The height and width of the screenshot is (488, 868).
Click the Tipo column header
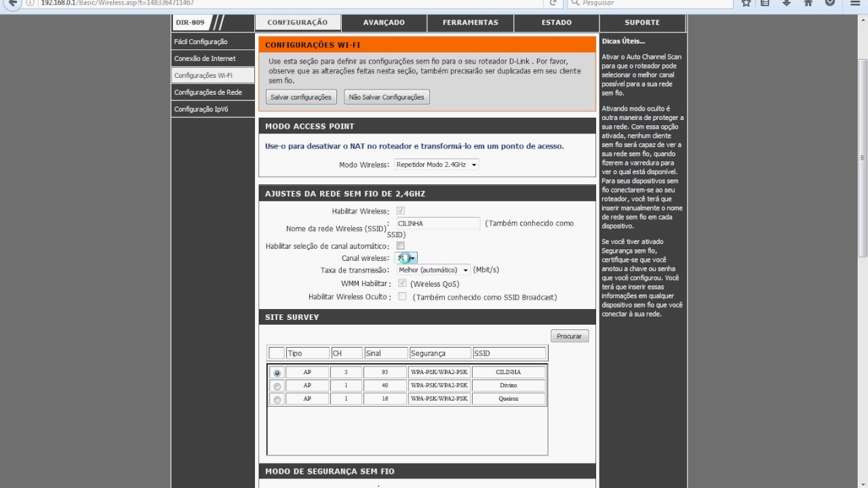pos(308,353)
